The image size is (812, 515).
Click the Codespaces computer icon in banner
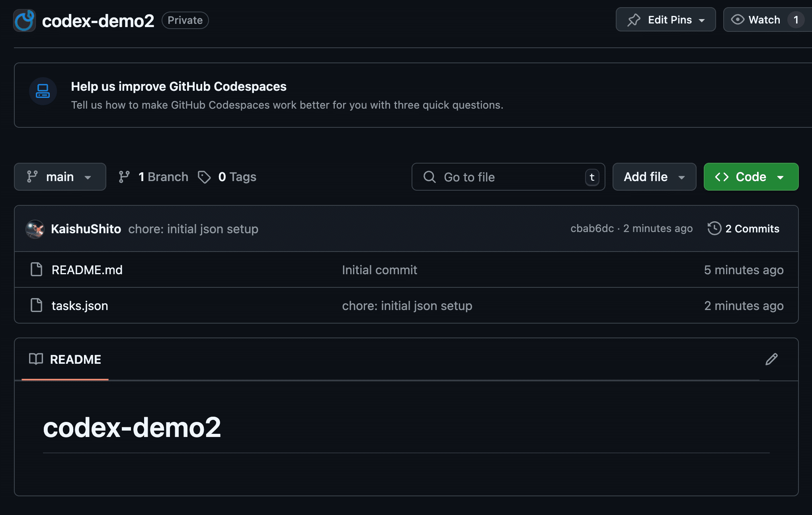click(x=43, y=91)
